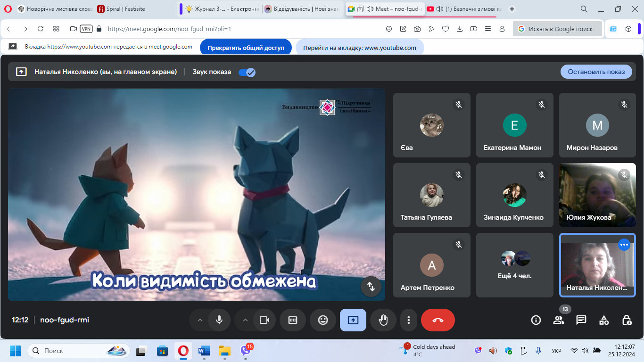This screenshot has height=362, width=644.
Task: Click the Opera bookmark heart icon
Action: point(446,29)
